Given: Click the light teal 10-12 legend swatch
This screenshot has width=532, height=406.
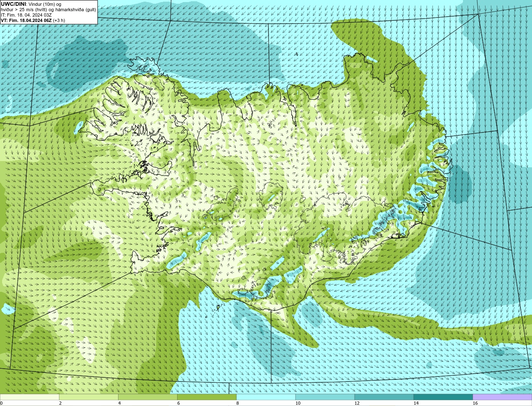Looking at the screenshot, I should click(x=325, y=397).
